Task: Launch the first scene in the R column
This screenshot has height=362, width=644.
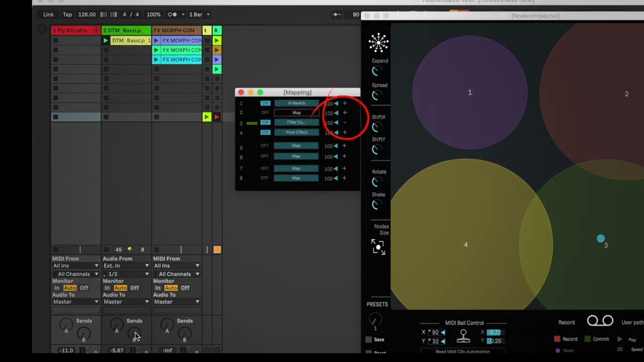Action: [217, 40]
